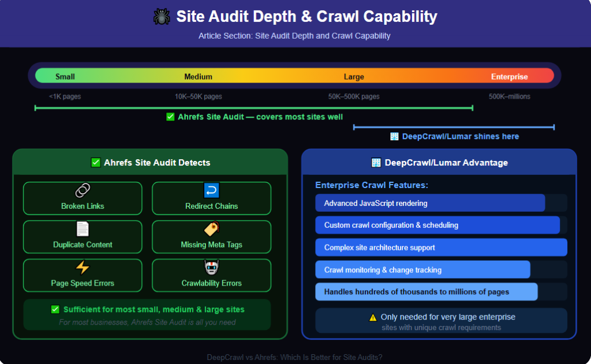Click the 'Ahrefs Site Audit Detects' header text
This screenshot has width=591, height=364.
[x=157, y=163]
